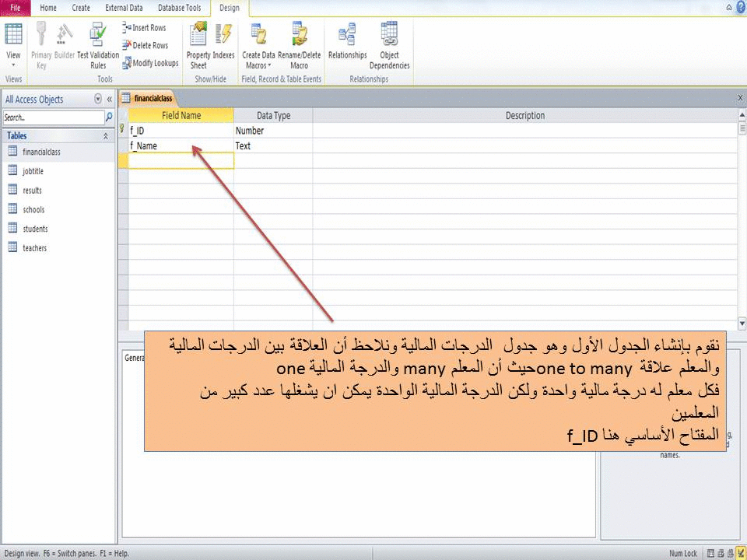Open the Relationships window
747x560 pixels.
coord(347,42)
